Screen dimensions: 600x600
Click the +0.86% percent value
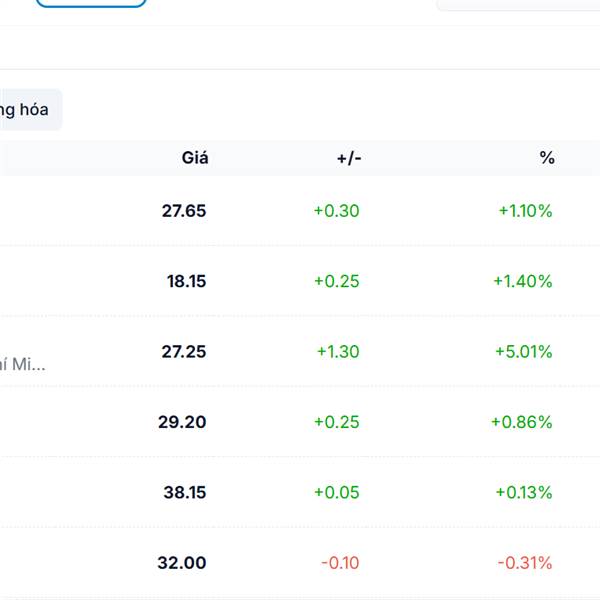(521, 422)
